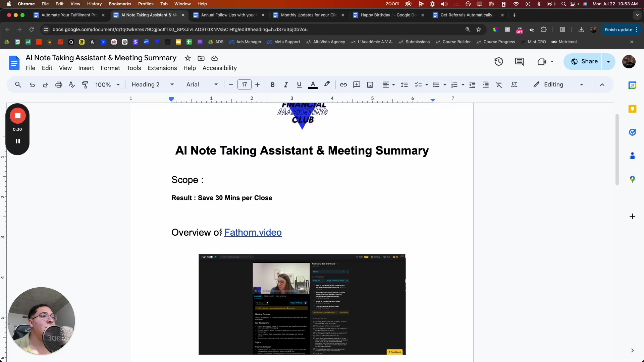
Task: Open the checklist options dropdown
Action: (427, 85)
